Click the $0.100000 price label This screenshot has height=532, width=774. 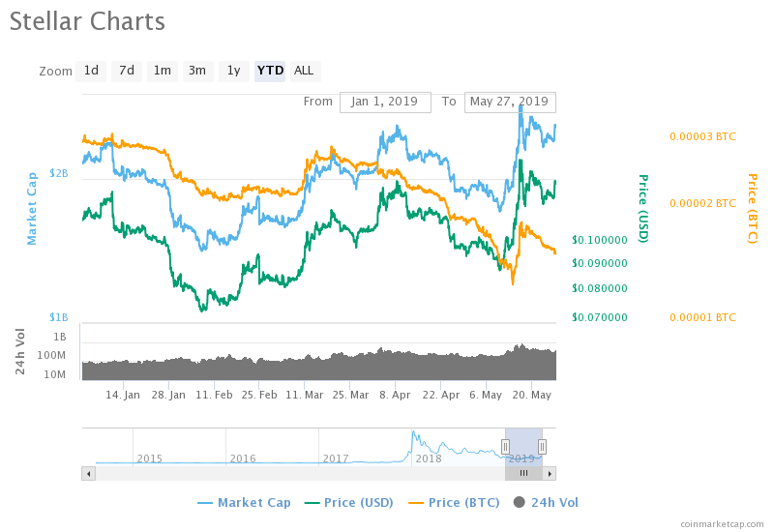tap(600, 240)
